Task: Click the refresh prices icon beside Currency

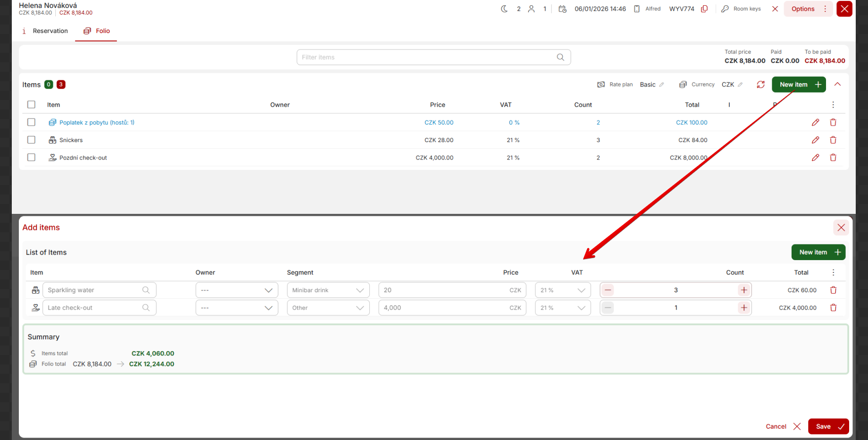Action: [760, 85]
